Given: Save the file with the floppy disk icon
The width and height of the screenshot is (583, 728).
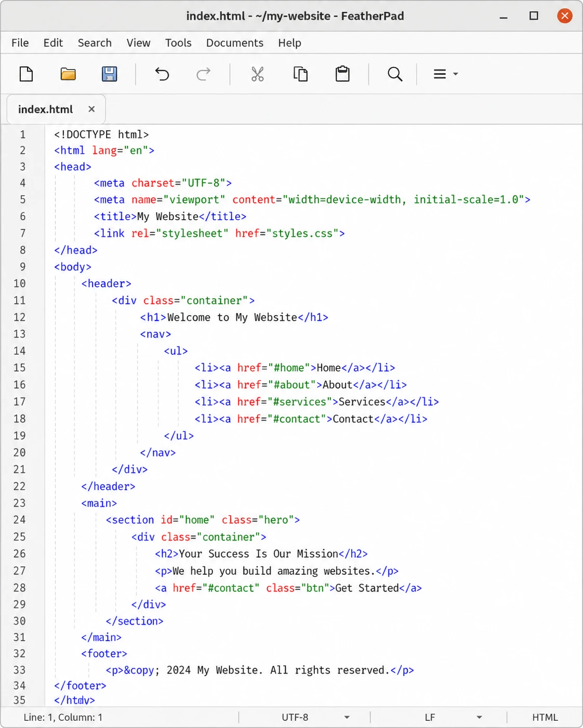Looking at the screenshot, I should (109, 74).
